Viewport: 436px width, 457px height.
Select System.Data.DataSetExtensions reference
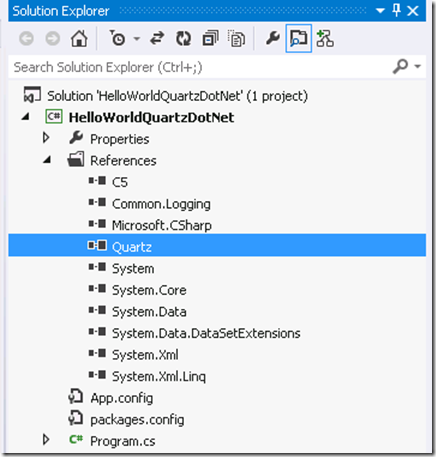point(206,333)
